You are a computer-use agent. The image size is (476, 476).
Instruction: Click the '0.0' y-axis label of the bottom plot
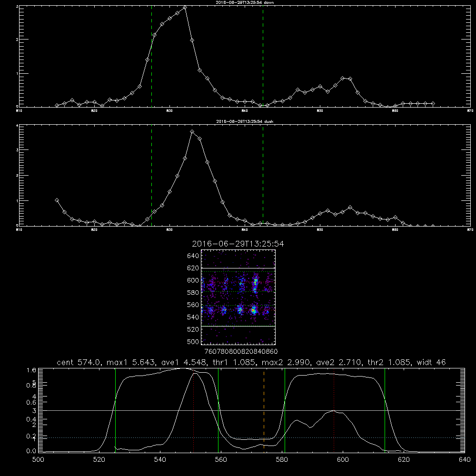pos(31,451)
